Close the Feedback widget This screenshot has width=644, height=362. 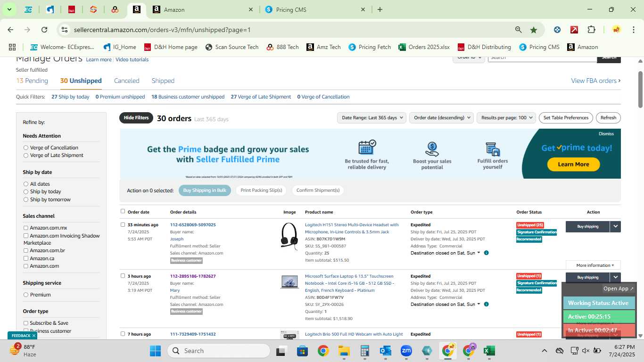34,336
